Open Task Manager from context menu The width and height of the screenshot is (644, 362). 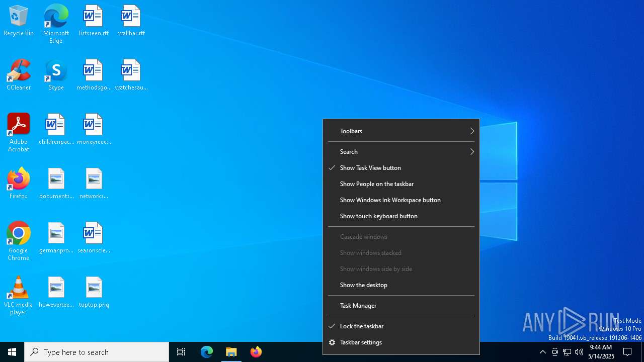[401, 306]
